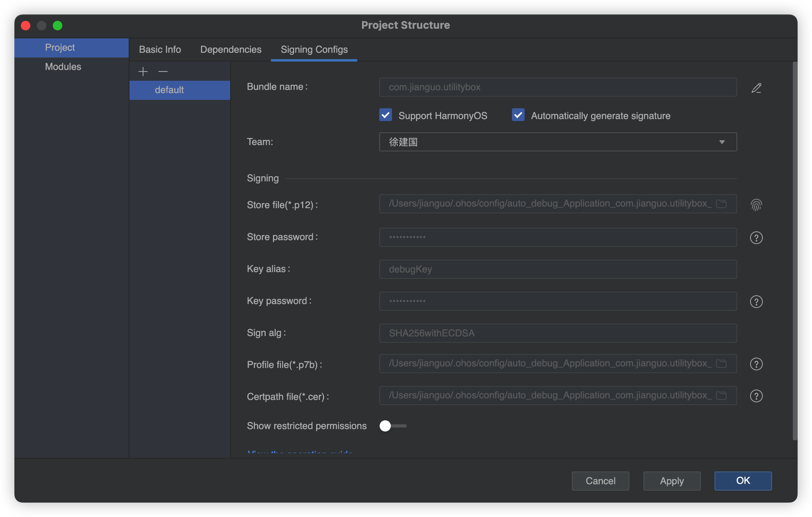Click the Cancel button
Image resolution: width=812 pixels, height=517 pixels.
pyautogui.click(x=600, y=480)
